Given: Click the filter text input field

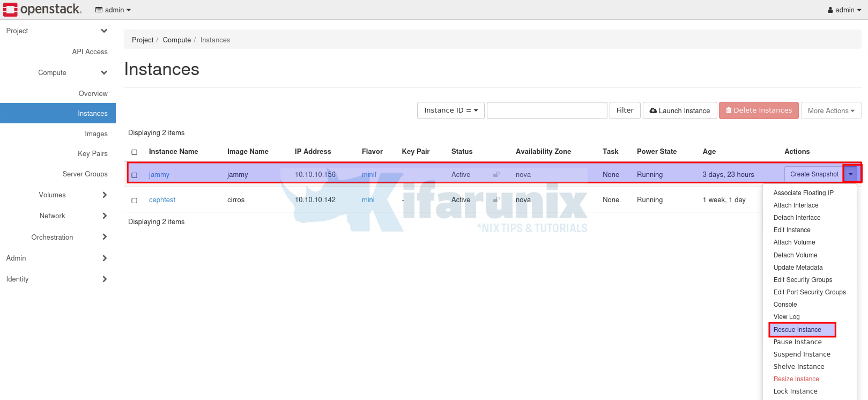Looking at the screenshot, I should pyautogui.click(x=547, y=110).
